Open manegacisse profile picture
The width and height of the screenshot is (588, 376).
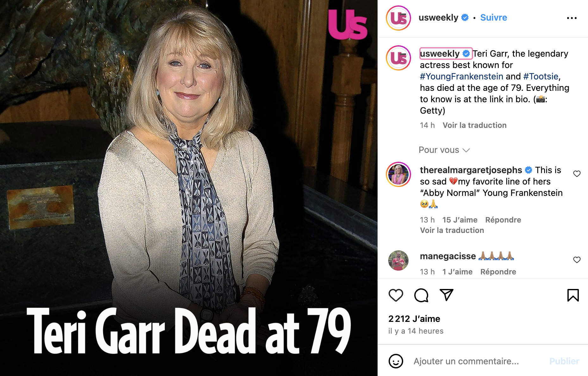[x=398, y=260]
